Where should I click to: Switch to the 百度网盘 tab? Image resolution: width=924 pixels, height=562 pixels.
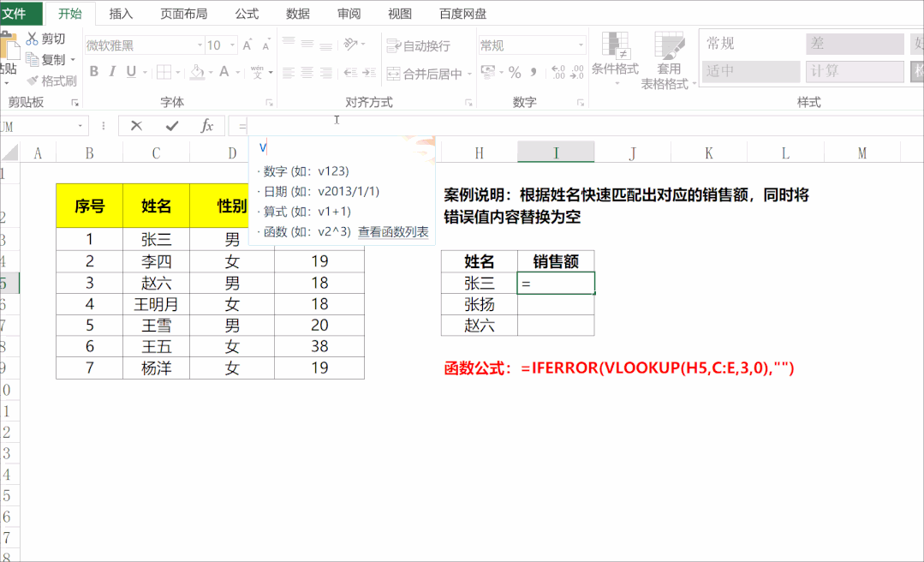pos(462,14)
